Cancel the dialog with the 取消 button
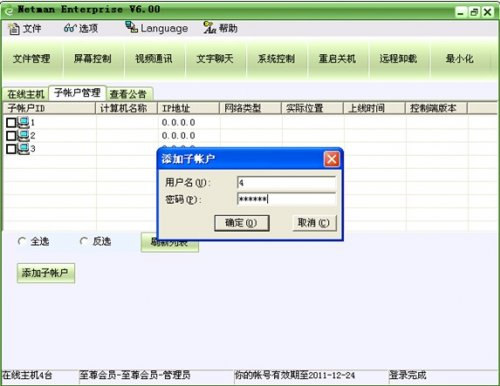The height and width of the screenshot is (386, 500). [314, 223]
